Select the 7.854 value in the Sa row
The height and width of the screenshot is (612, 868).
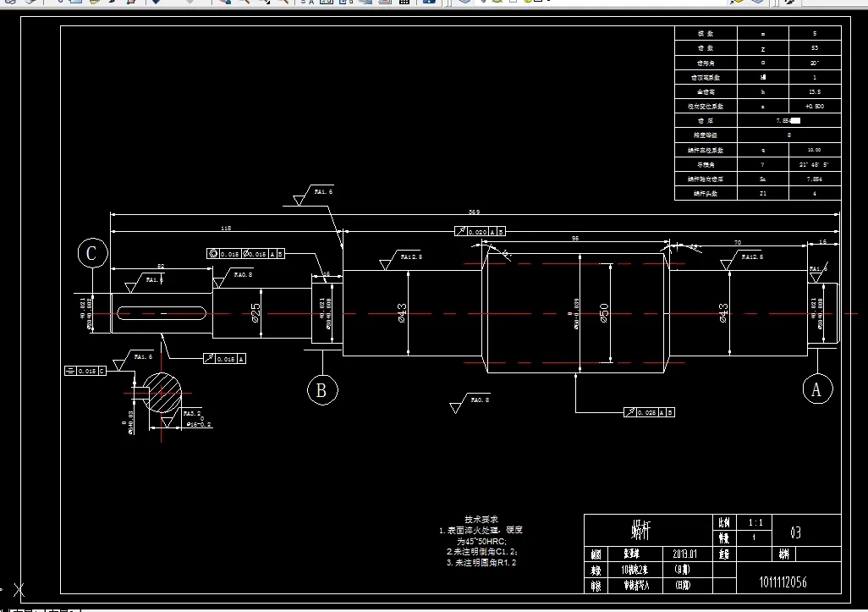pyautogui.click(x=815, y=179)
